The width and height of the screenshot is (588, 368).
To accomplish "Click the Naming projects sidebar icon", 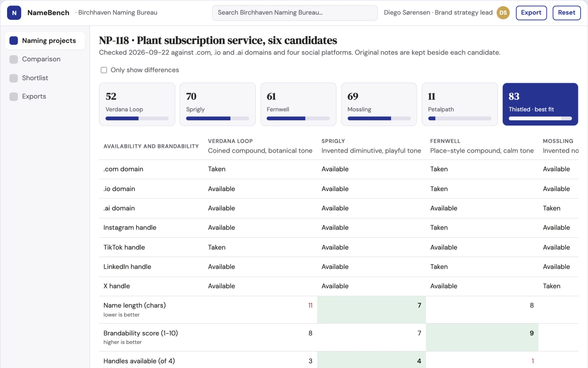I will (x=14, y=40).
